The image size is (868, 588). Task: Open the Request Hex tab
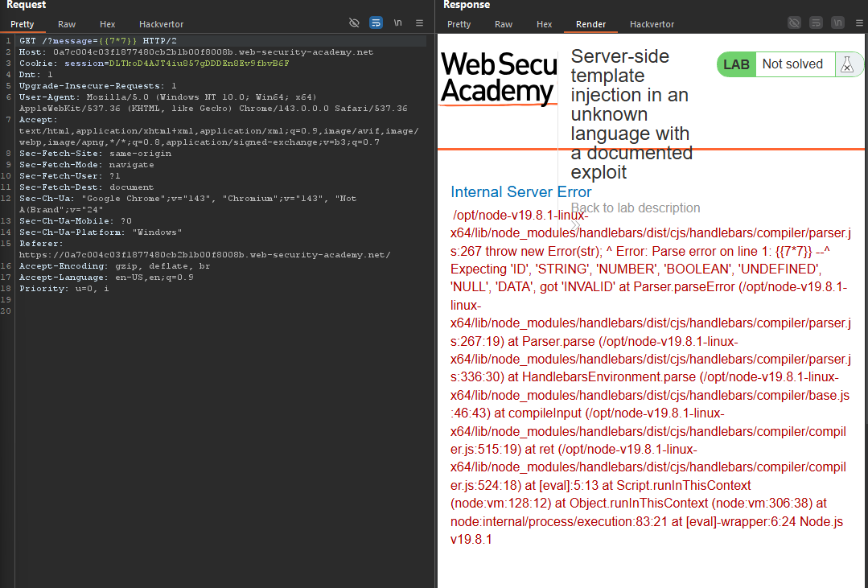point(107,24)
